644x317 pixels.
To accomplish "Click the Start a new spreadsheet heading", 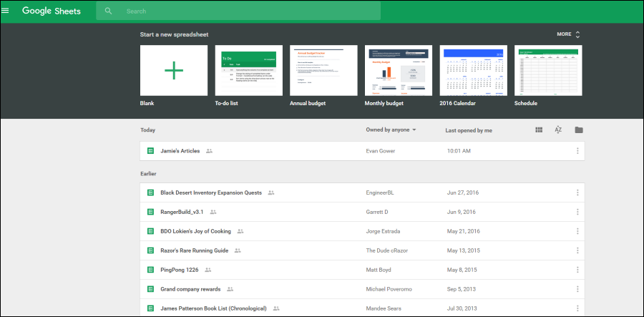I will (174, 34).
